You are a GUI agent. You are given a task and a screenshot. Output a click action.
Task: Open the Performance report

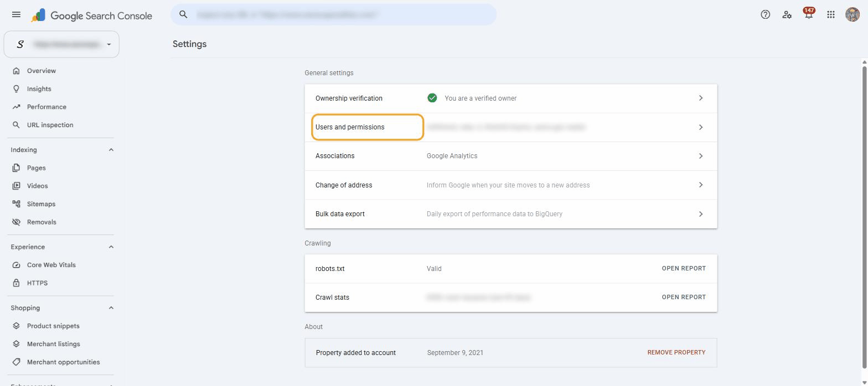[x=46, y=107]
